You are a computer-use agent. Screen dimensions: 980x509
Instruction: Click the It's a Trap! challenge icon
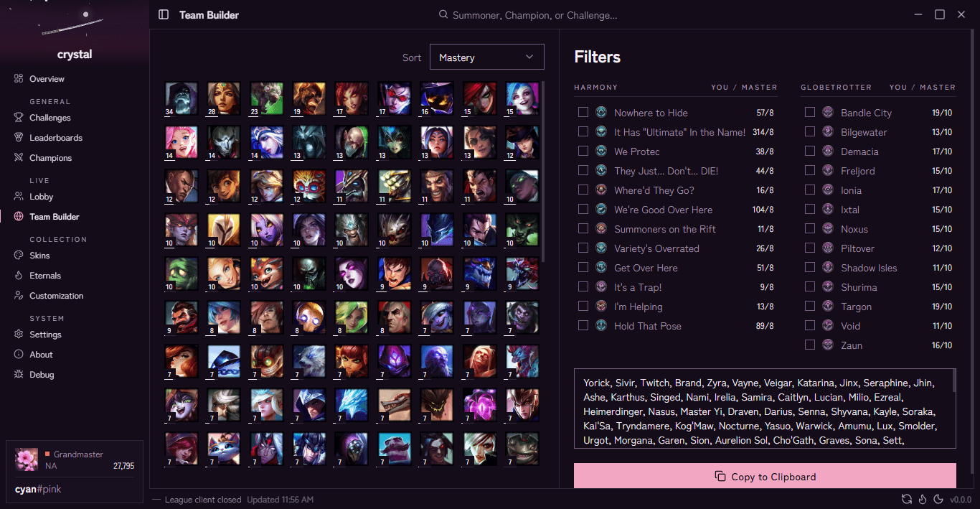point(601,287)
